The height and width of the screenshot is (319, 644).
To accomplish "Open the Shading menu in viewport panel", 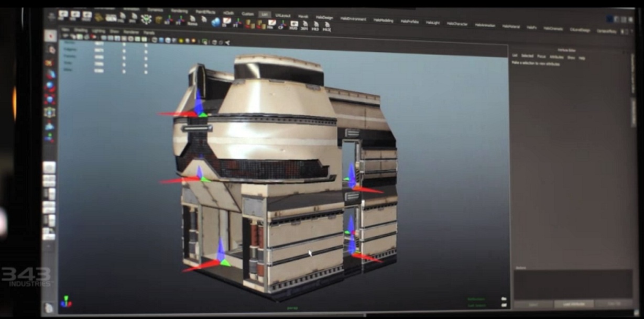I will 81,30.
